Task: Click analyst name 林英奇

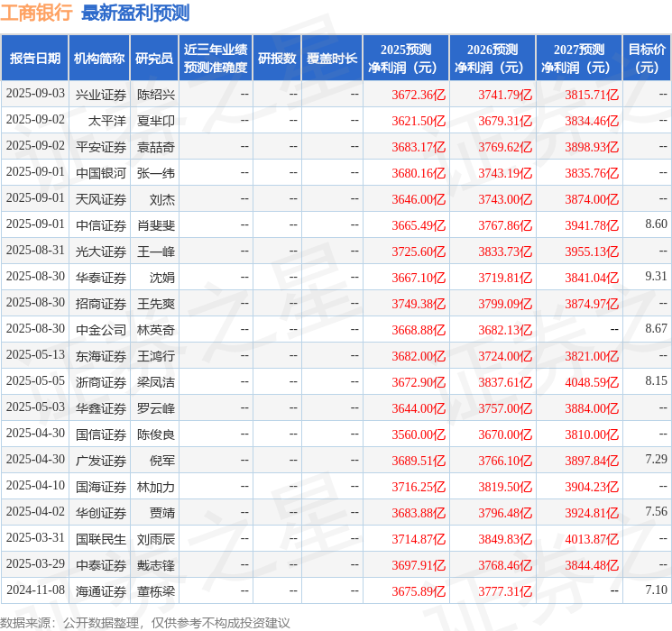Action: [155, 330]
